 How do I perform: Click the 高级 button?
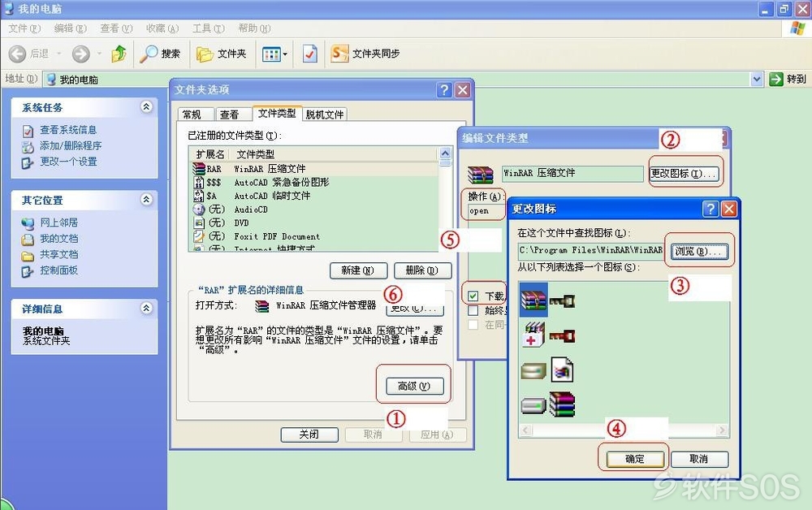click(x=415, y=387)
